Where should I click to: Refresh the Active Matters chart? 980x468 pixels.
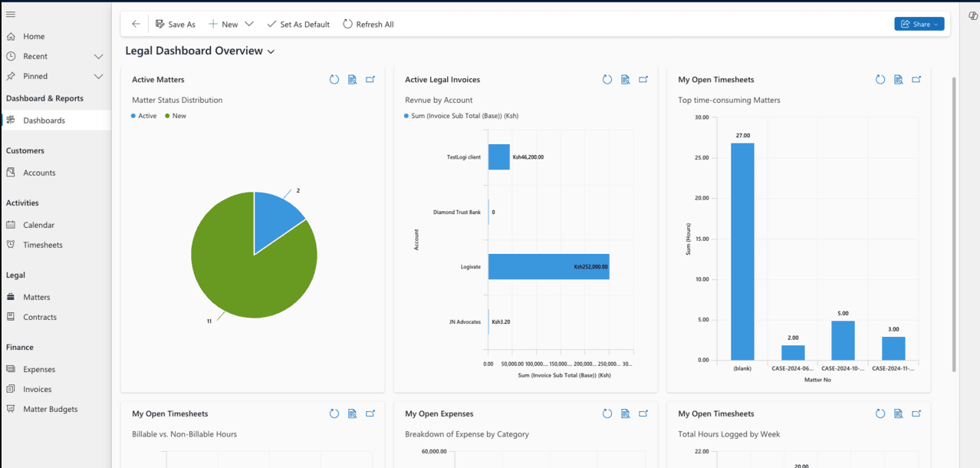coord(334,80)
